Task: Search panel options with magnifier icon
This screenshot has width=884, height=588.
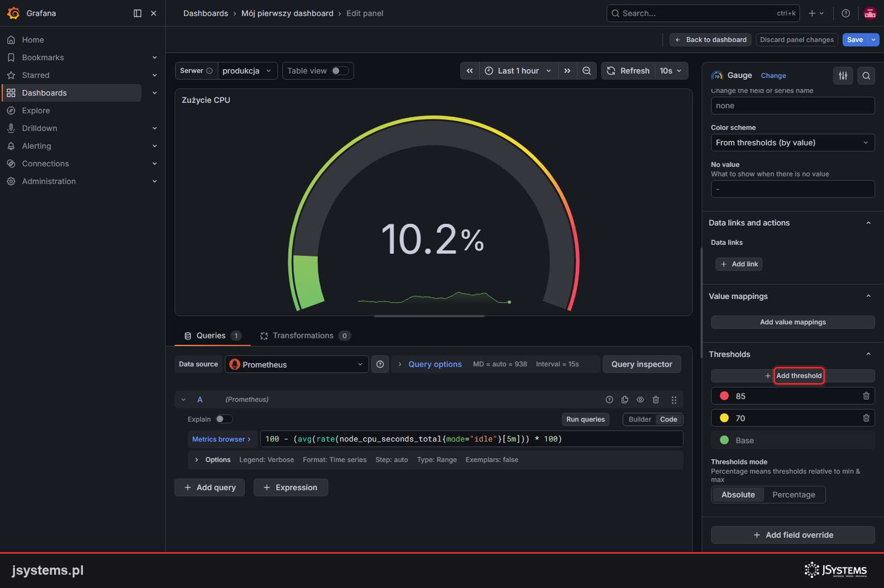Action: click(866, 76)
